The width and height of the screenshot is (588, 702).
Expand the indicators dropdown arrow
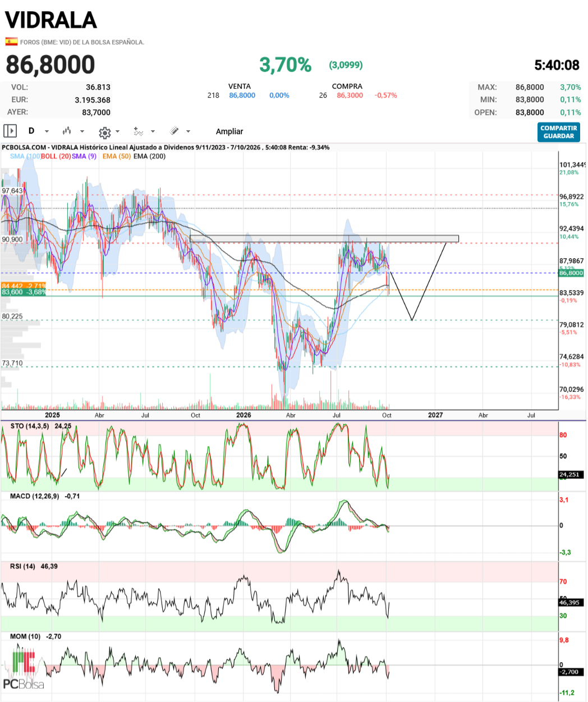coord(153,132)
